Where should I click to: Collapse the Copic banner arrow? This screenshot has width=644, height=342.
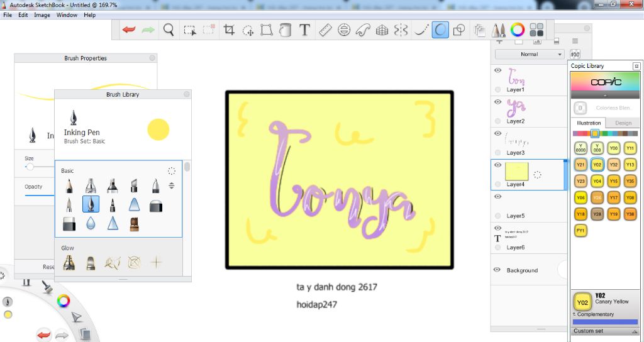tap(606, 95)
